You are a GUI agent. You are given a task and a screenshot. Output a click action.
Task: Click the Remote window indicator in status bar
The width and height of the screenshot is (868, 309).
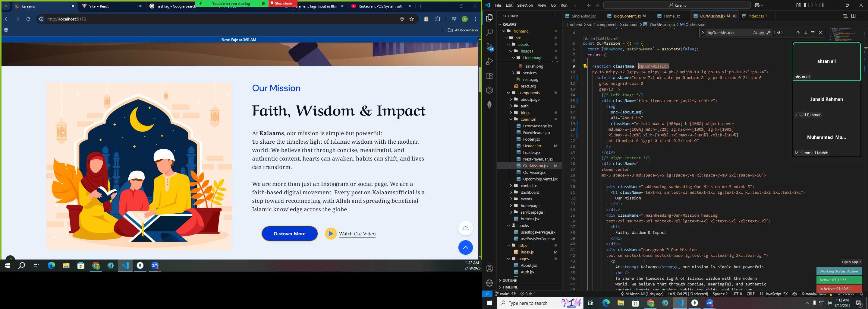pos(487,294)
